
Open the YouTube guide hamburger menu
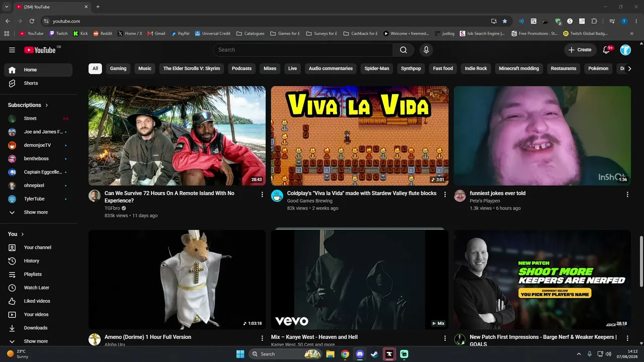tap(12, 50)
